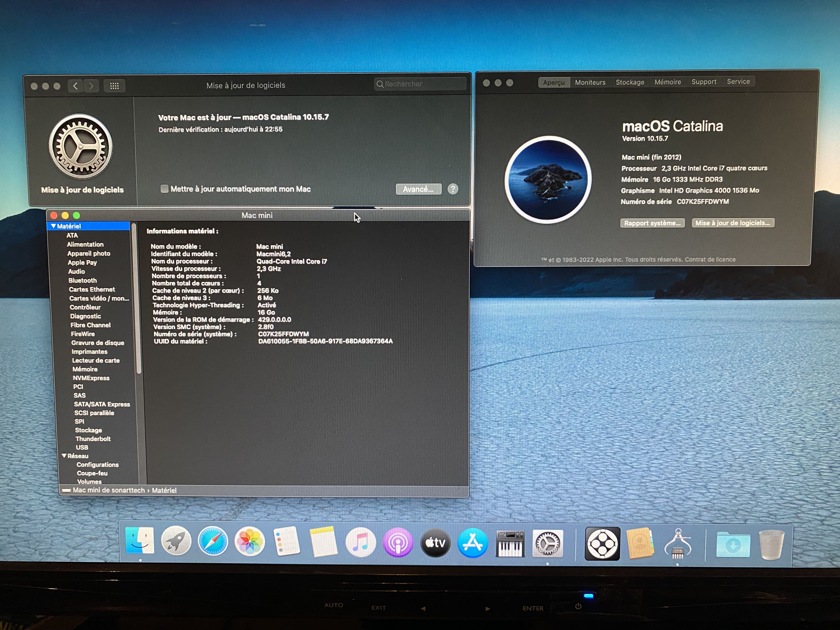
Task: Enable automatic Mac updates checkbox
Action: 164,189
